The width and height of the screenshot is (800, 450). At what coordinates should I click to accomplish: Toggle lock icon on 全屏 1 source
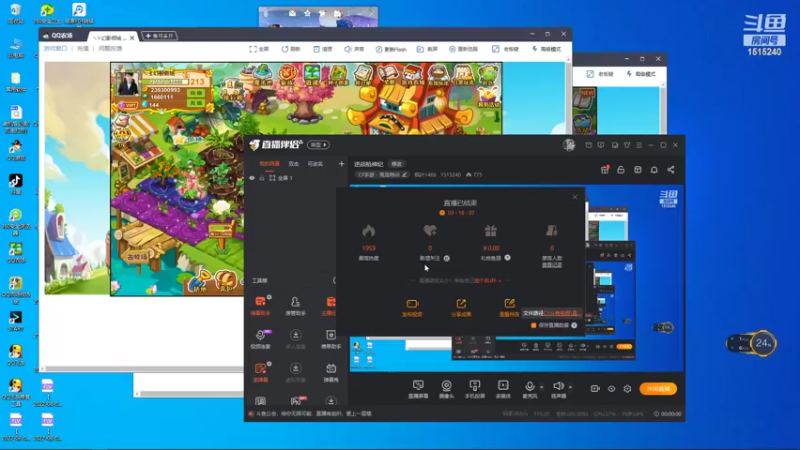[x=262, y=178]
